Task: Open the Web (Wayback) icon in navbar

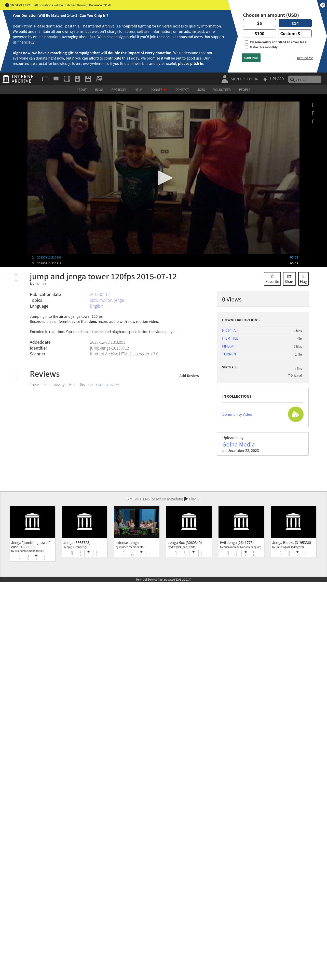Action: click(45, 79)
